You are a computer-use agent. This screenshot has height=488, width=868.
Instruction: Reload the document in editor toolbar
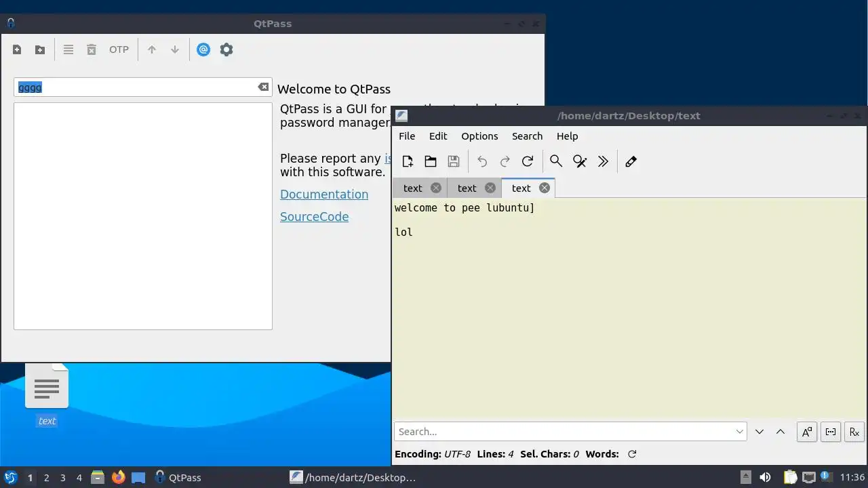pyautogui.click(x=528, y=161)
